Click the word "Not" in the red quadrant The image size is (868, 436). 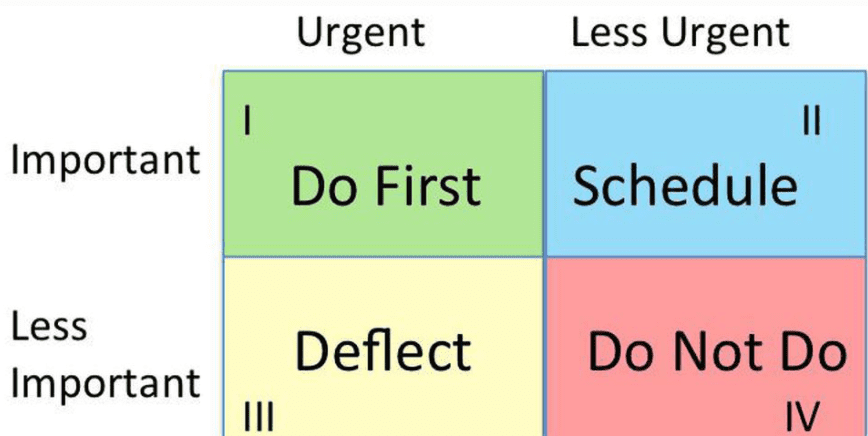(717, 351)
